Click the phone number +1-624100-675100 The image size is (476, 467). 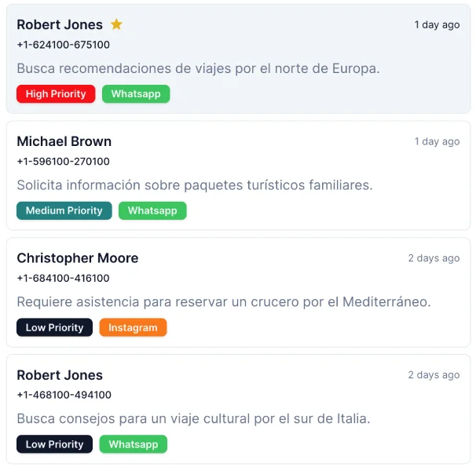(63, 45)
